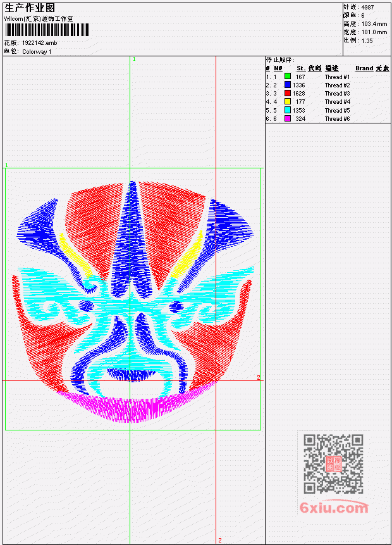Click the Wilcom studio name line
Screen dimensions: 392x545
(38, 19)
